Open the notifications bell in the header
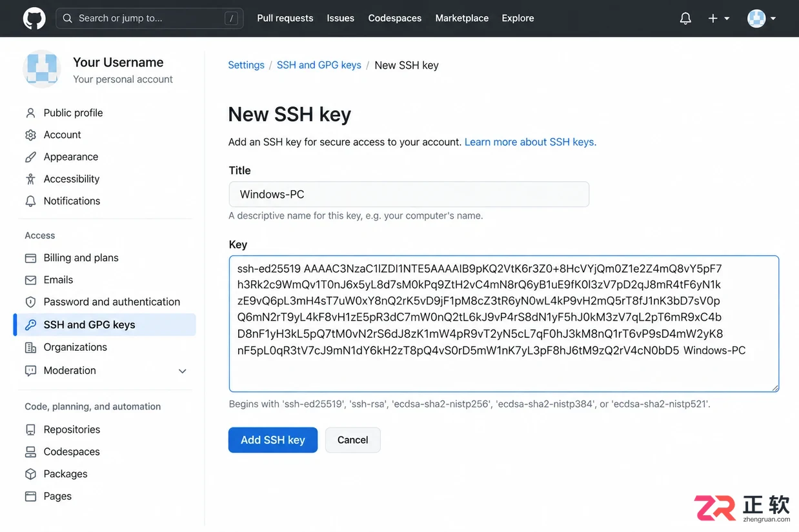The height and width of the screenshot is (532, 799). [x=685, y=18]
